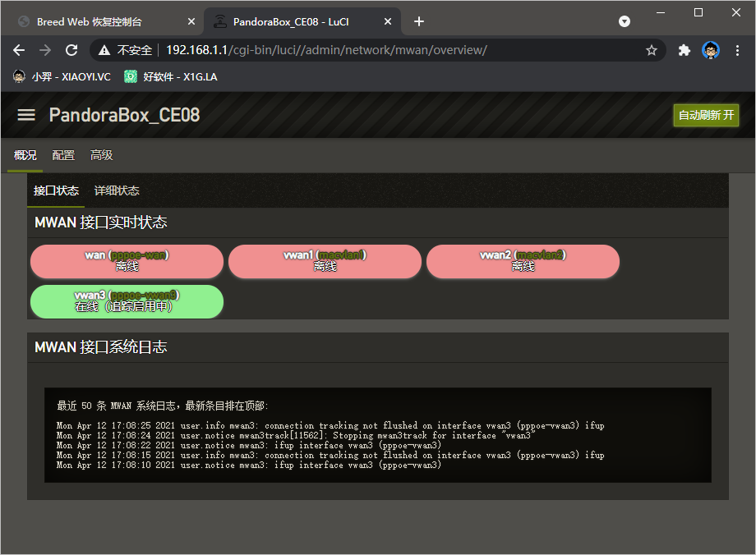The height and width of the screenshot is (555, 756).
Task: Click the not-secure warning icon
Action: click(104, 50)
